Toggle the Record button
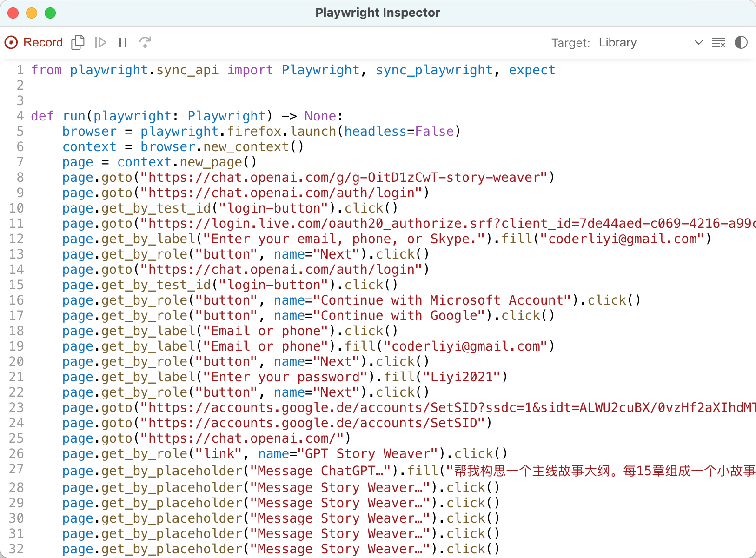Viewport: 756px width, 558px height. pyautogui.click(x=34, y=42)
